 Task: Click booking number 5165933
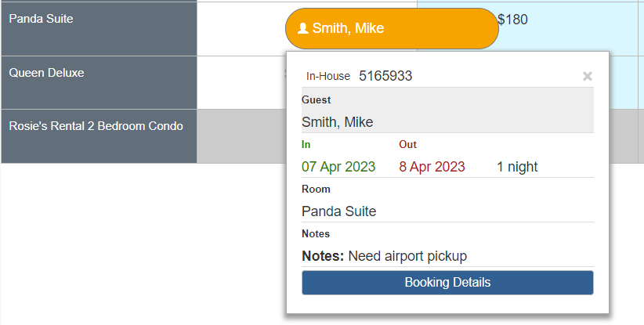(x=385, y=76)
